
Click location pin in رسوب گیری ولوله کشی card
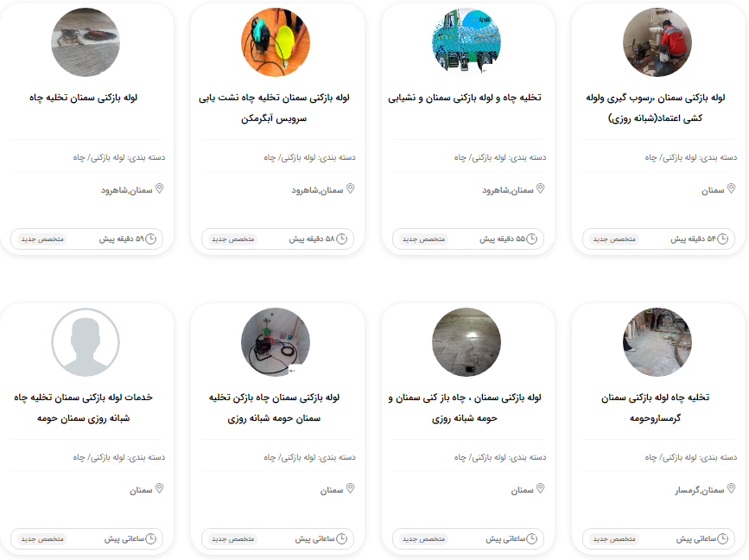(731, 188)
